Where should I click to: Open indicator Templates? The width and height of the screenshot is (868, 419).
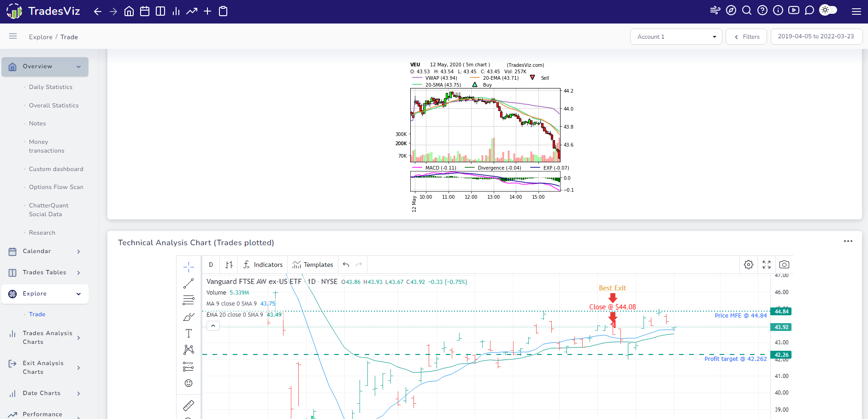[x=313, y=265]
